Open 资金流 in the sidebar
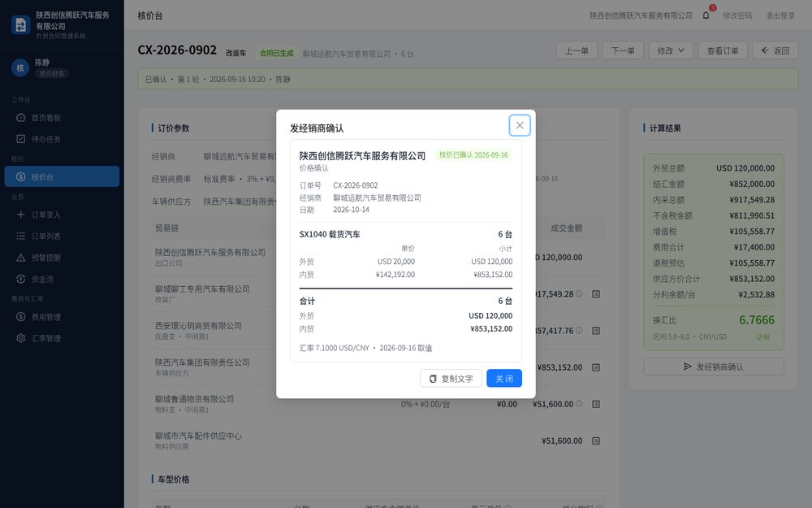The width and height of the screenshot is (812, 508). 62,279
